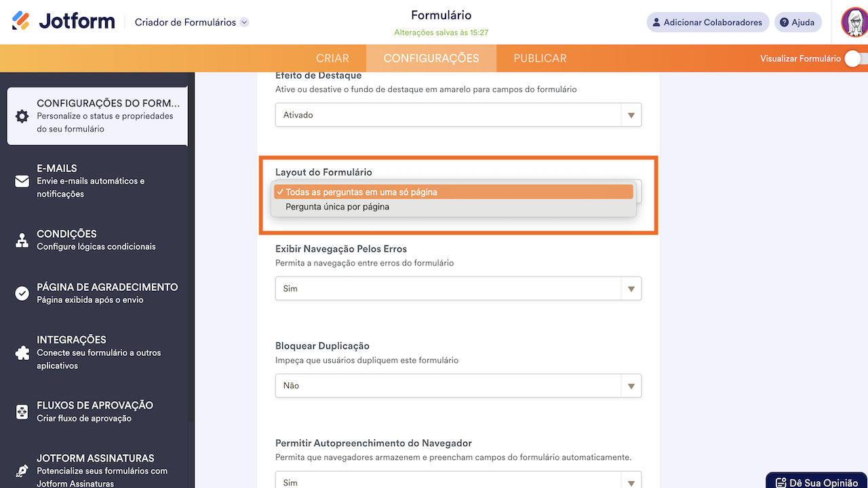Open the Exibir Navegação Pelos Erros dropdown
The width and height of the screenshot is (868, 488).
point(458,289)
